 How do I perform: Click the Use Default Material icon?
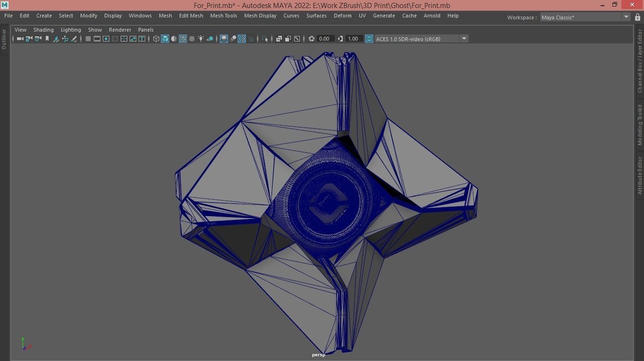click(174, 39)
